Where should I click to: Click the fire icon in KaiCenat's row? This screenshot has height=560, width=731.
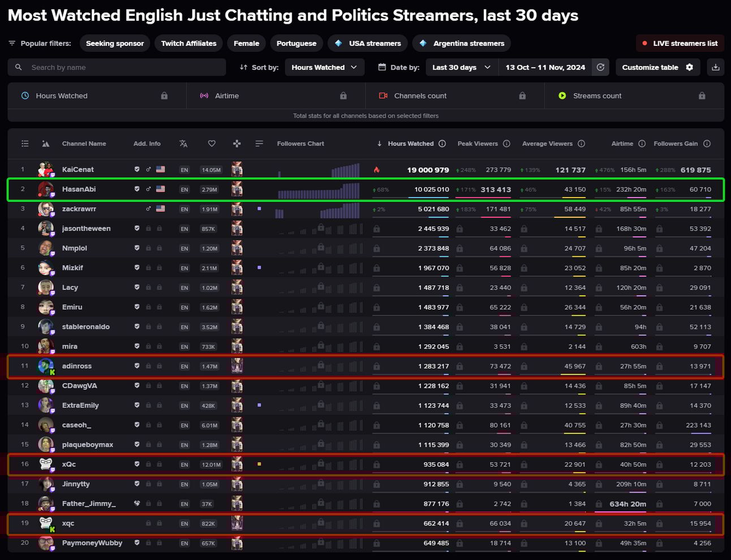point(377,170)
